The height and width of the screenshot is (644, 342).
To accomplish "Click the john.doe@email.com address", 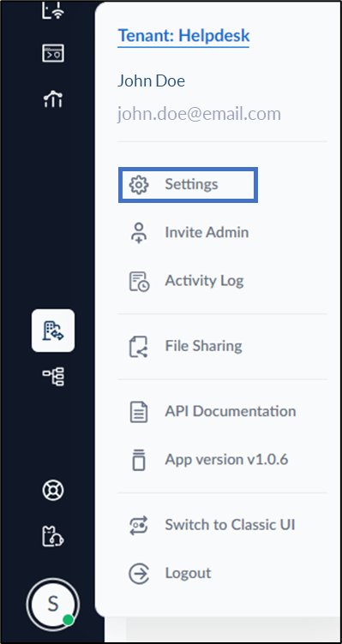I will (x=199, y=113).
